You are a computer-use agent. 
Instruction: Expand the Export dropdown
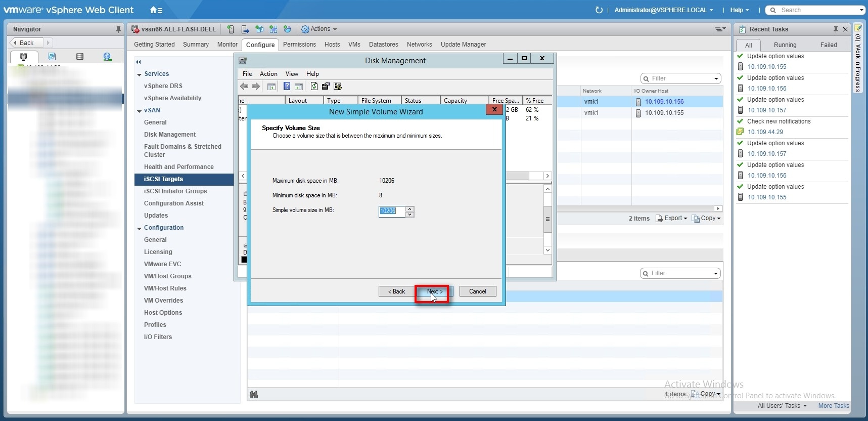[672, 218]
